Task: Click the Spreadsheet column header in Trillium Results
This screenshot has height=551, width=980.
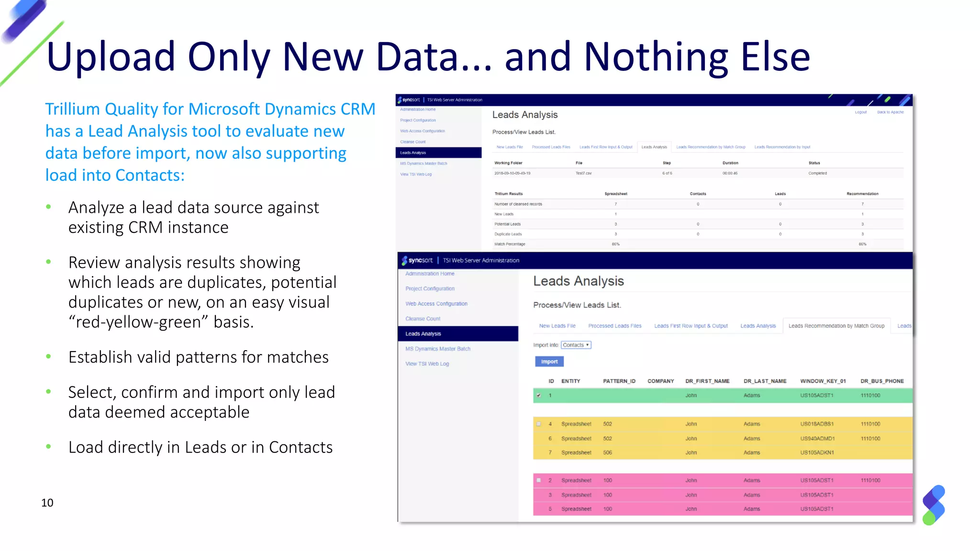Action: pyautogui.click(x=615, y=194)
